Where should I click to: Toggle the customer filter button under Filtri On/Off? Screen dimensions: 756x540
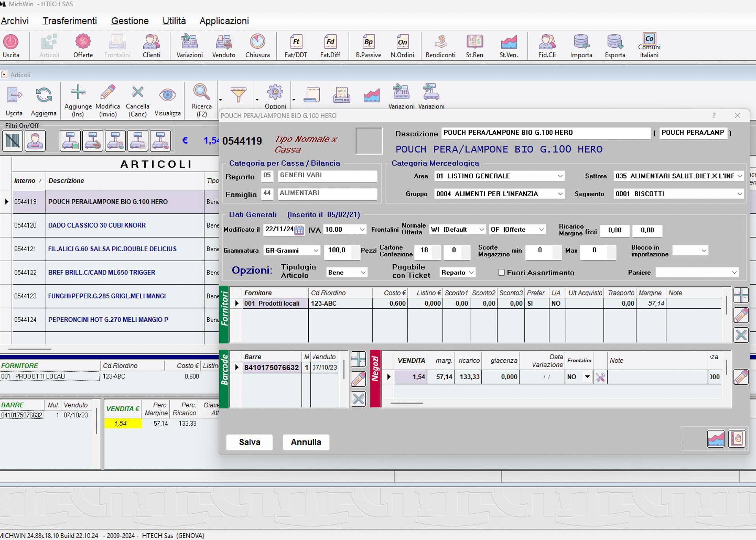click(35, 141)
